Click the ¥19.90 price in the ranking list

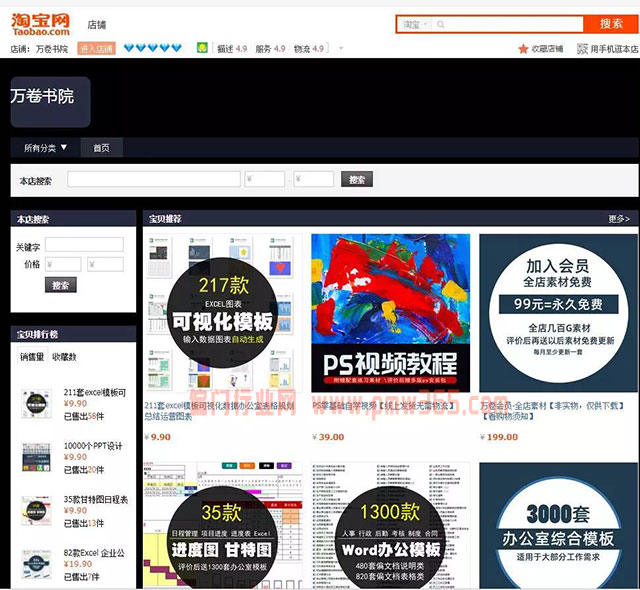point(78,564)
